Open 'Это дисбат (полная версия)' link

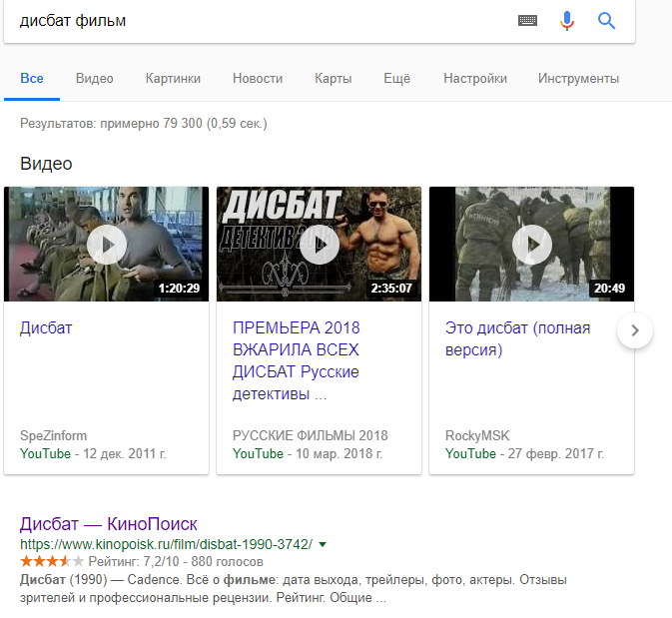[x=517, y=339]
